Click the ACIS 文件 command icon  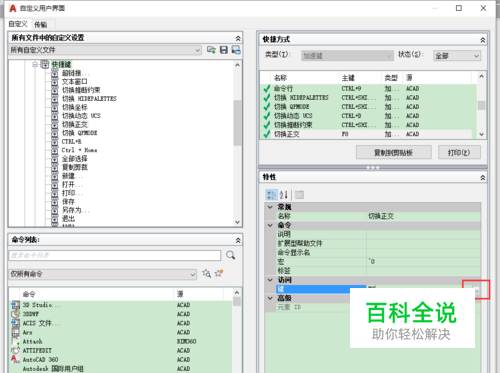coord(15,323)
